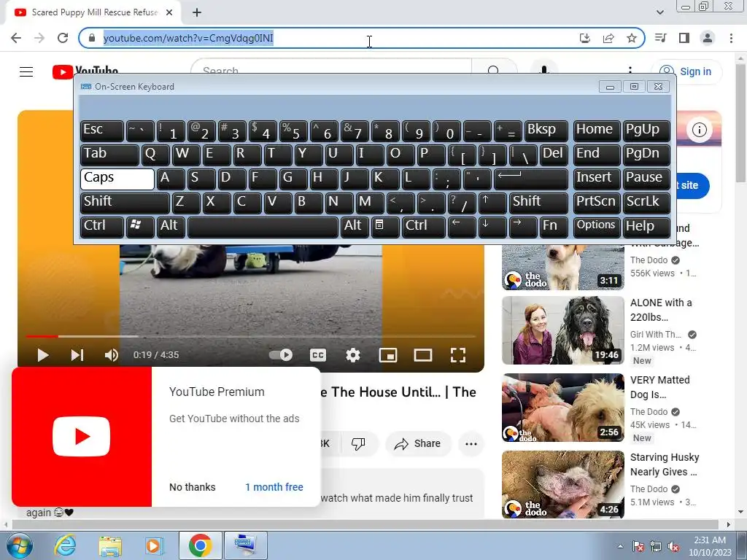
Task: Bookmark this page with star icon
Action: pyautogui.click(x=632, y=38)
